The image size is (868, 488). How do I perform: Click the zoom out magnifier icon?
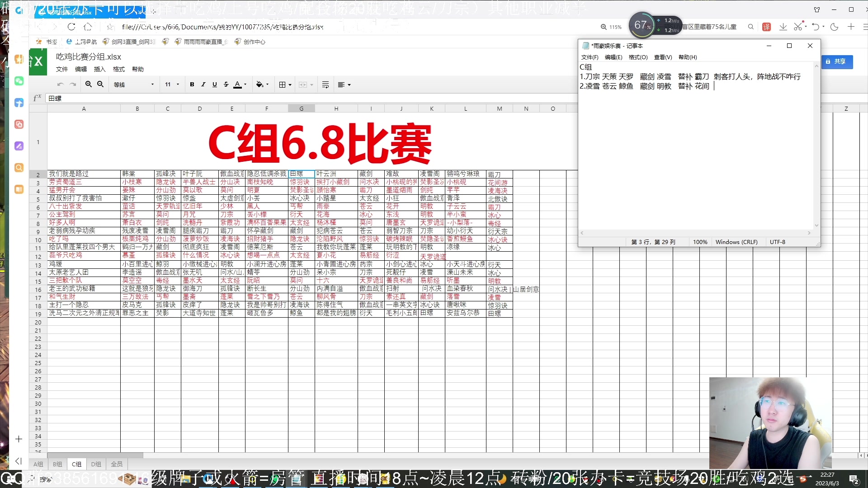tap(100, 84)
